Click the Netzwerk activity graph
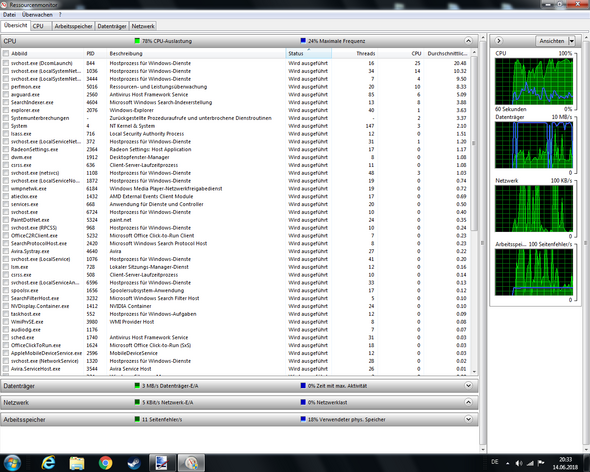The image size is (590, 472). [534, 209]
